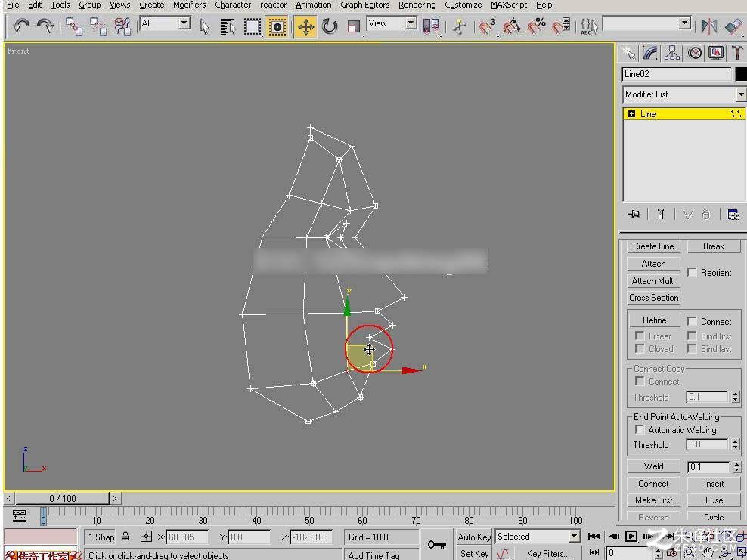Image resolution: width=747 pixels, height=560 pixels.
Task: Open the Modifiers menu
Action: [189, 5]
